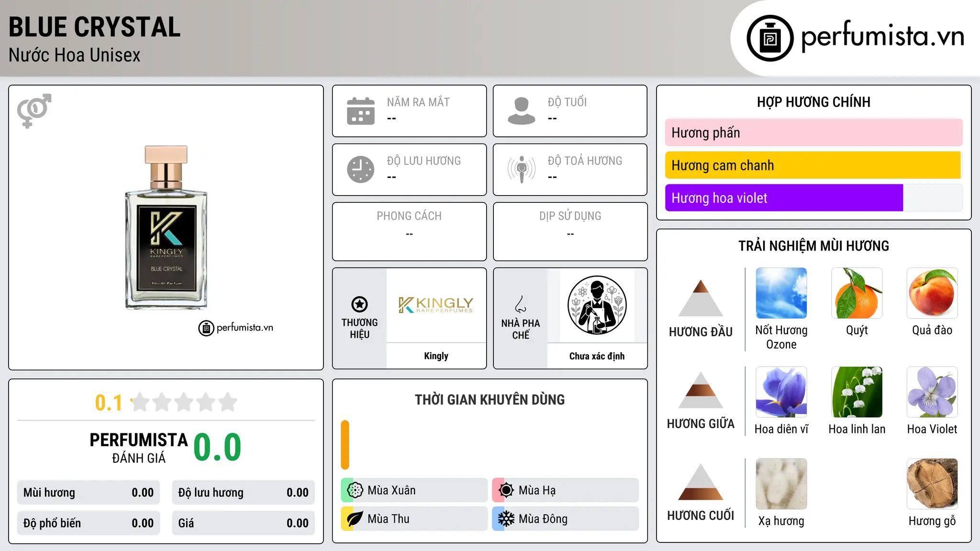
Task: Click the green 0.0 Perfumista score
Action: pos(217,447)
